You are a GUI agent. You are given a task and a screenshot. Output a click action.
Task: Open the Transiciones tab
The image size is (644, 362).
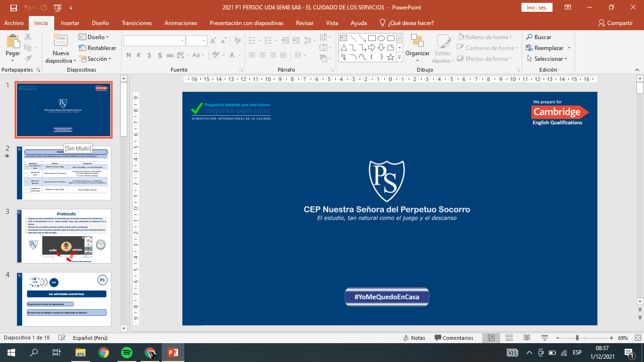click(137, 23)
